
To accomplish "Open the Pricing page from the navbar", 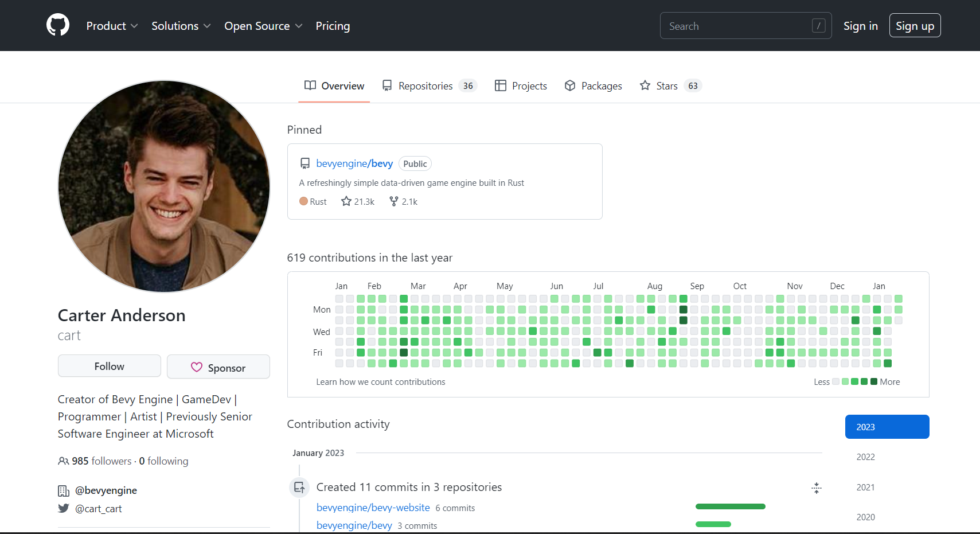I will pyautogui.click(x=333, y=26).
